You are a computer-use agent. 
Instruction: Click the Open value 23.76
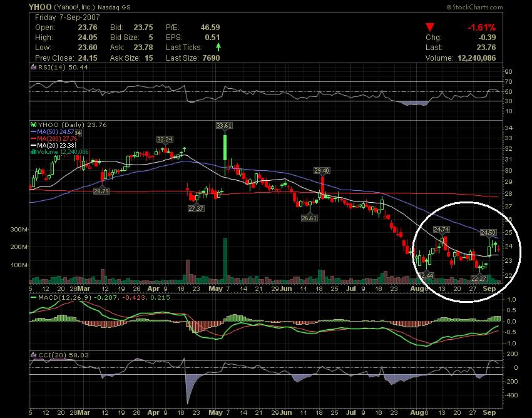(88, 28)
